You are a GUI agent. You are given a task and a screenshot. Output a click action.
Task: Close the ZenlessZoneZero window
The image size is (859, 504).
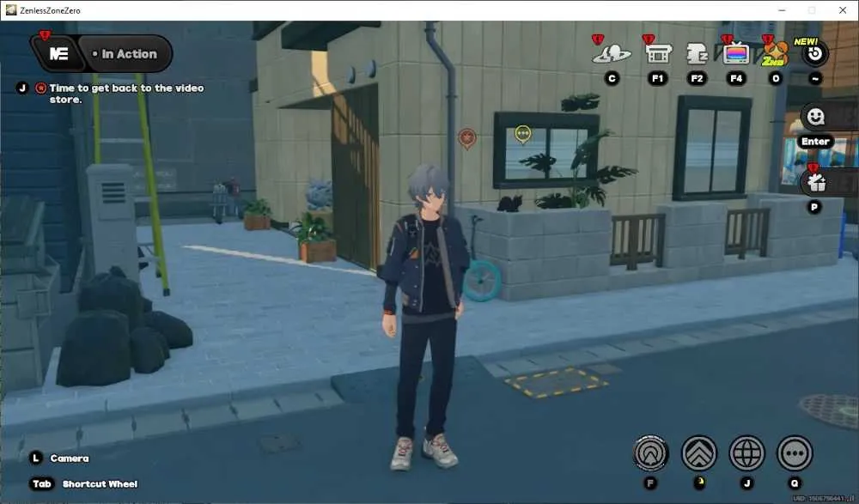coord(843,10)
